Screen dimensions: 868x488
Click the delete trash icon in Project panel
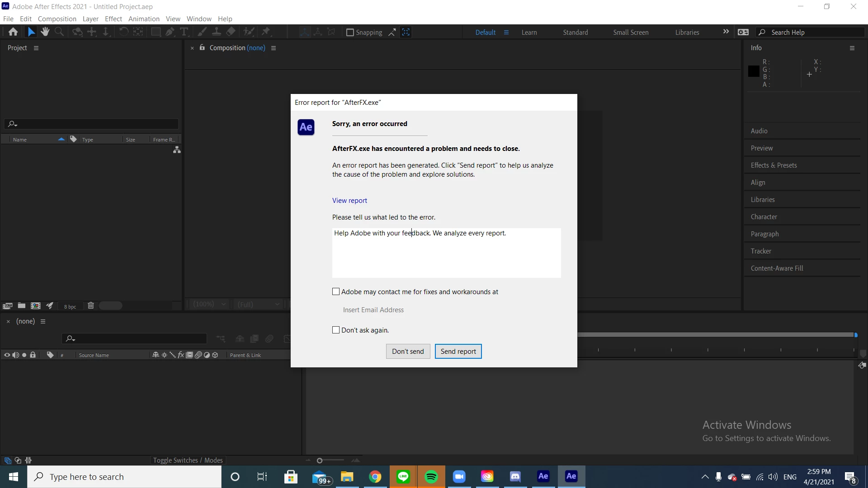pyautogui.click(x=90, y=306)
